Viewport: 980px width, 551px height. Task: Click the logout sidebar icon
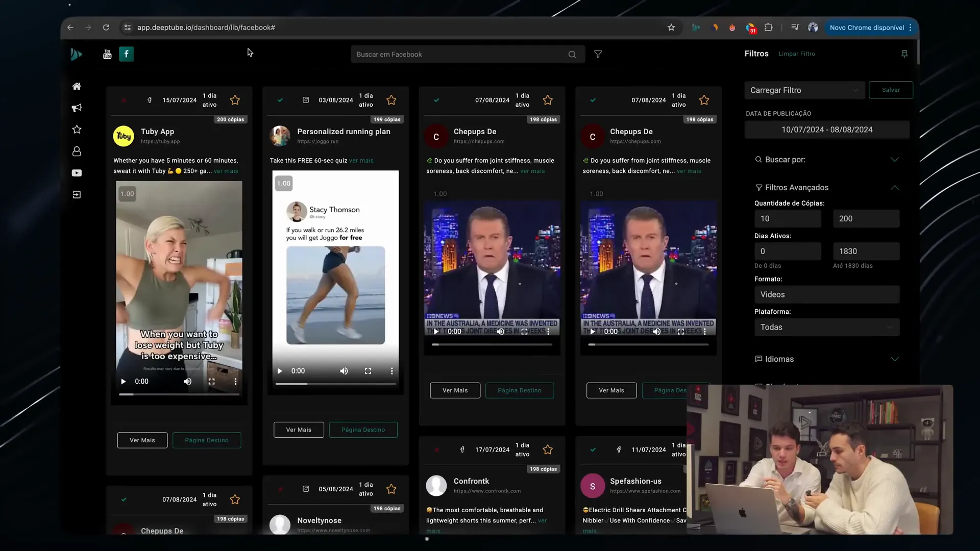pos(77,194)
